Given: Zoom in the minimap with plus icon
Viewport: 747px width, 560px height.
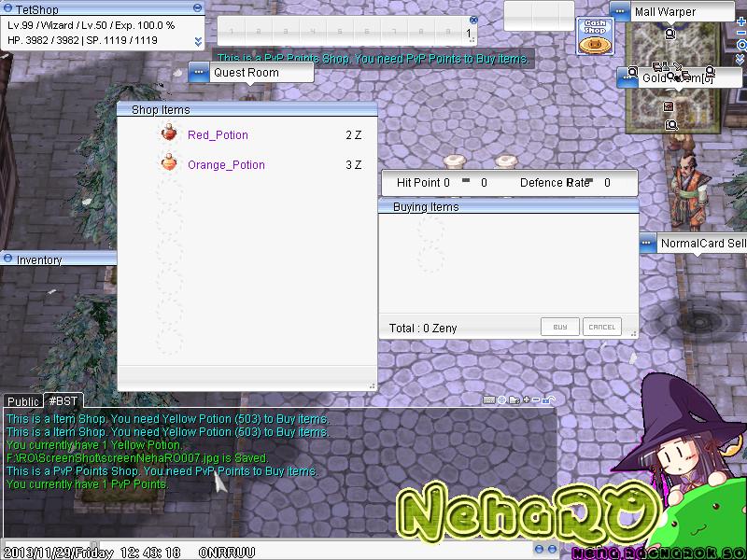Looking at the screenshot, I should [741, 21].
